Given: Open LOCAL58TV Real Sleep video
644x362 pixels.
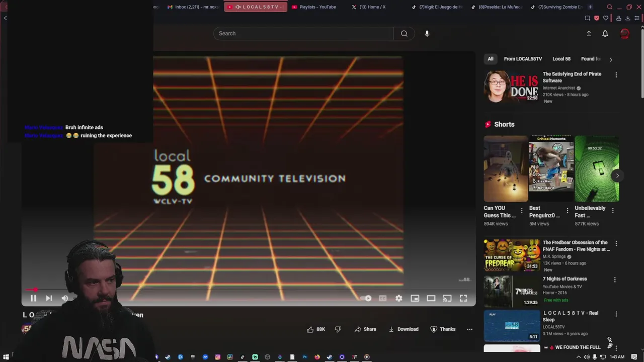Looking at the screenshot, I should click(512, 325).
